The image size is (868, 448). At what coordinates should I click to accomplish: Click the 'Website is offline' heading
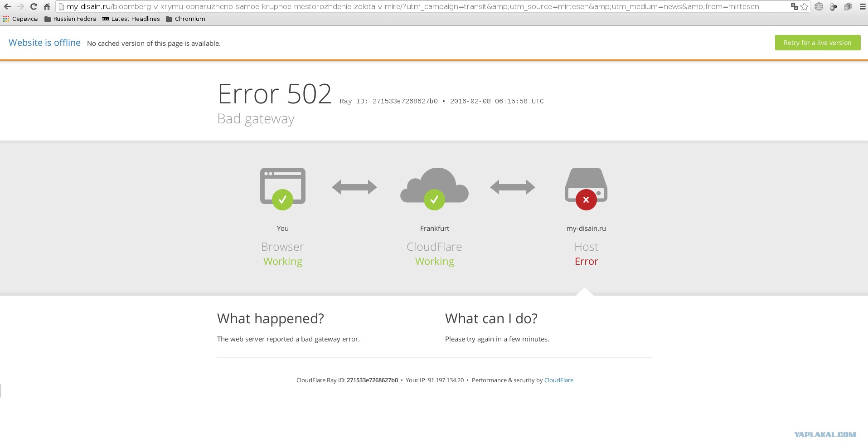pyautogui.click(x=44, y=43)
